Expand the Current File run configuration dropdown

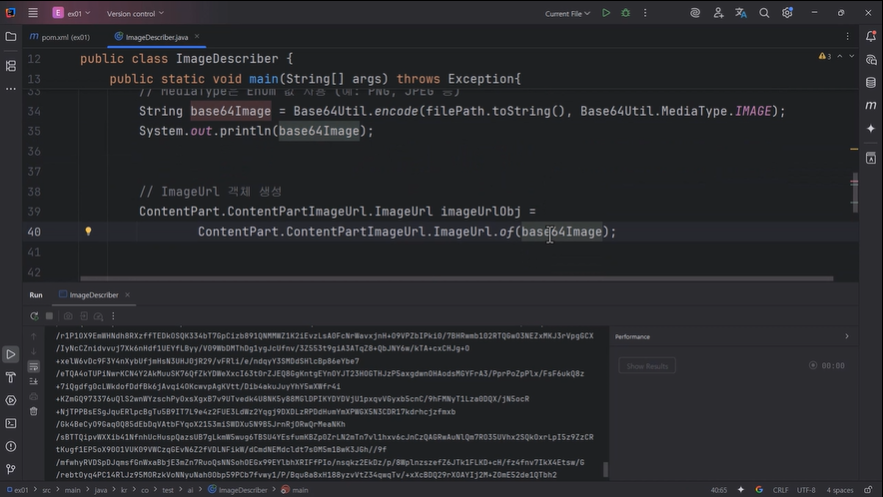567,13
